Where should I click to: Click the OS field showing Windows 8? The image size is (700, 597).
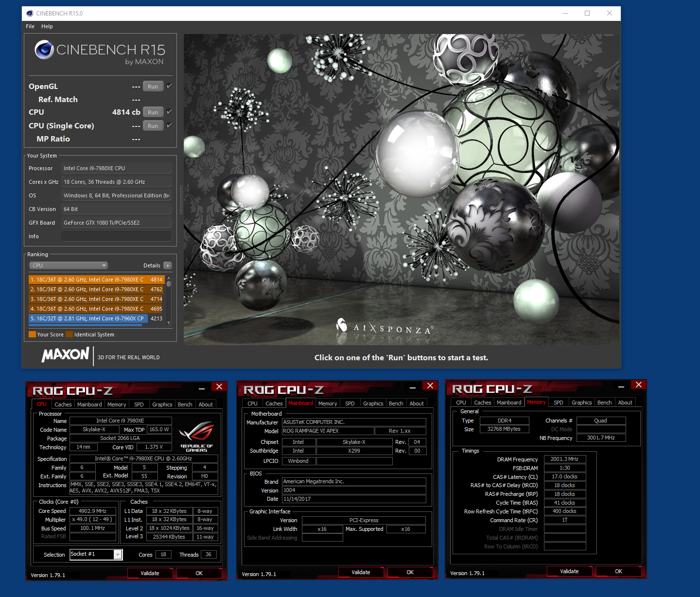(x=116, y=195)
